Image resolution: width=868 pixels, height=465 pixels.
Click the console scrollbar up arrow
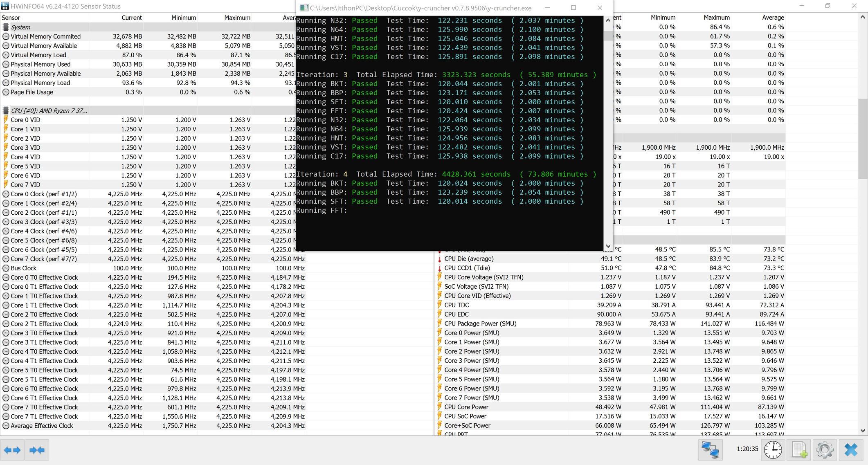[608, 20]
